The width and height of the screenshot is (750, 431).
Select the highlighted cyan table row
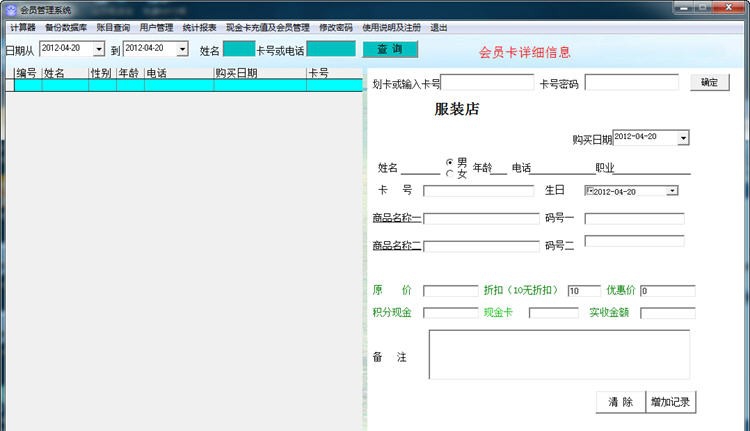tap(188, 85)
